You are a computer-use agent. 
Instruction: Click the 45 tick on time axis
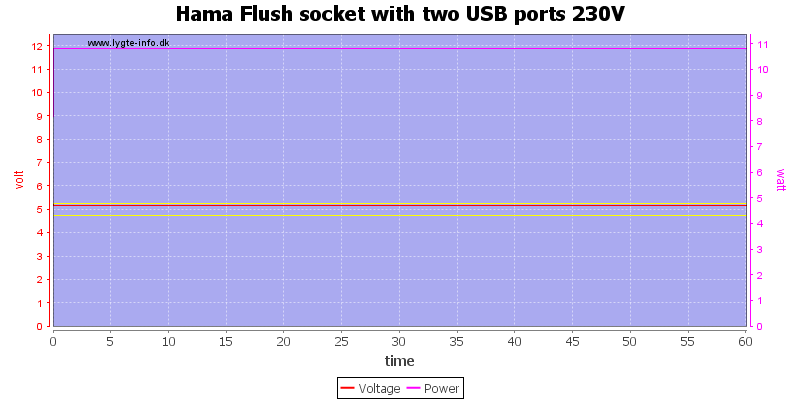[572, 341]
